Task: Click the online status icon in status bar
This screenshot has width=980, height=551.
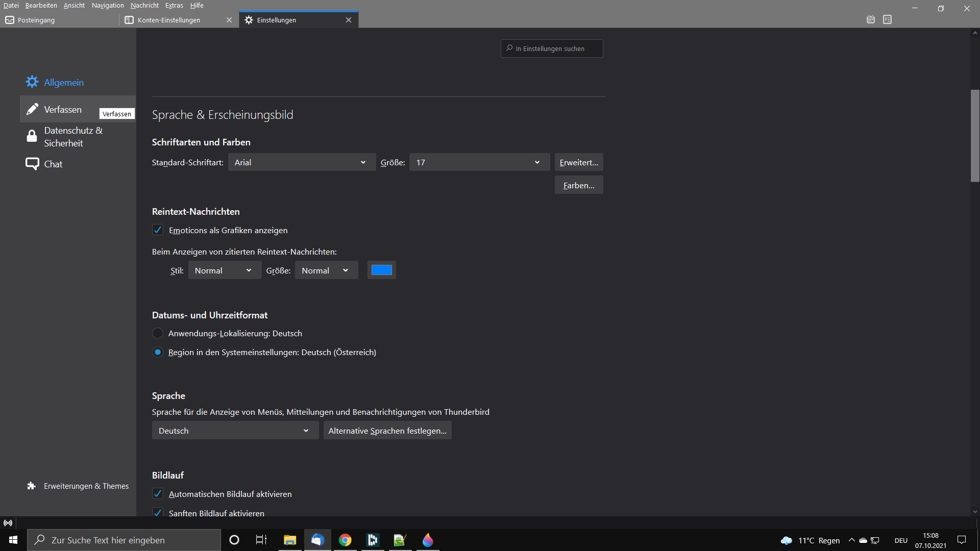Action: 8,523
